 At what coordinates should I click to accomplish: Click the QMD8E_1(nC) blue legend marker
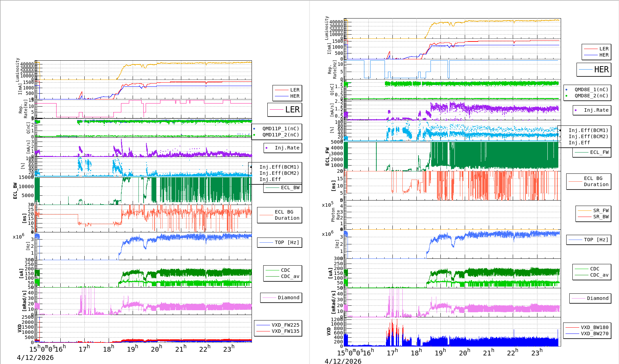(566, 90)
